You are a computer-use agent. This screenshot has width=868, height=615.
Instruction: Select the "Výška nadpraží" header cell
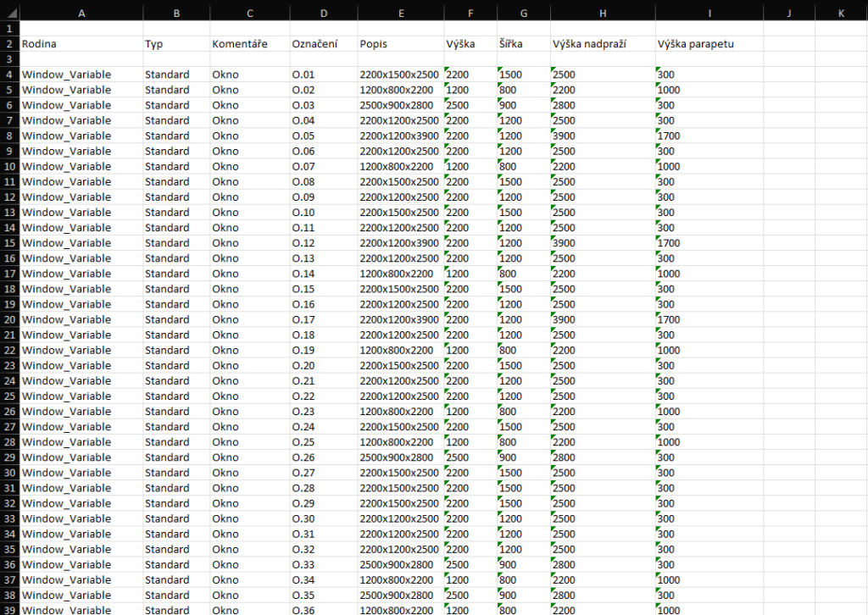tap(602, 44)
